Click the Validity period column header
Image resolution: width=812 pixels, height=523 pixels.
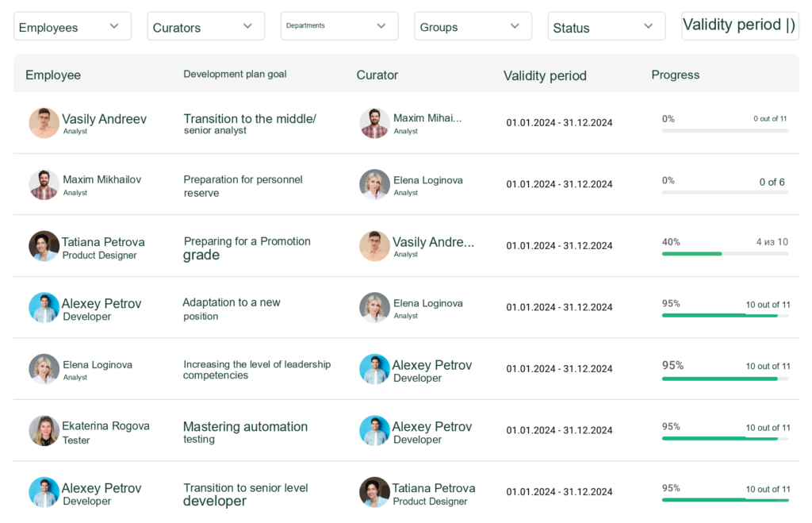pyautogui.click(x=545, y=75)
